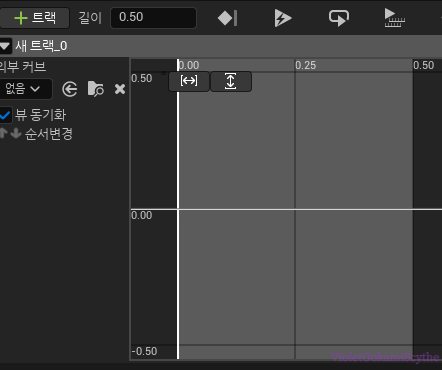Click the browse to asset folder icon
The width and height of the screenshot is (442, 370).
coord(95,89)
